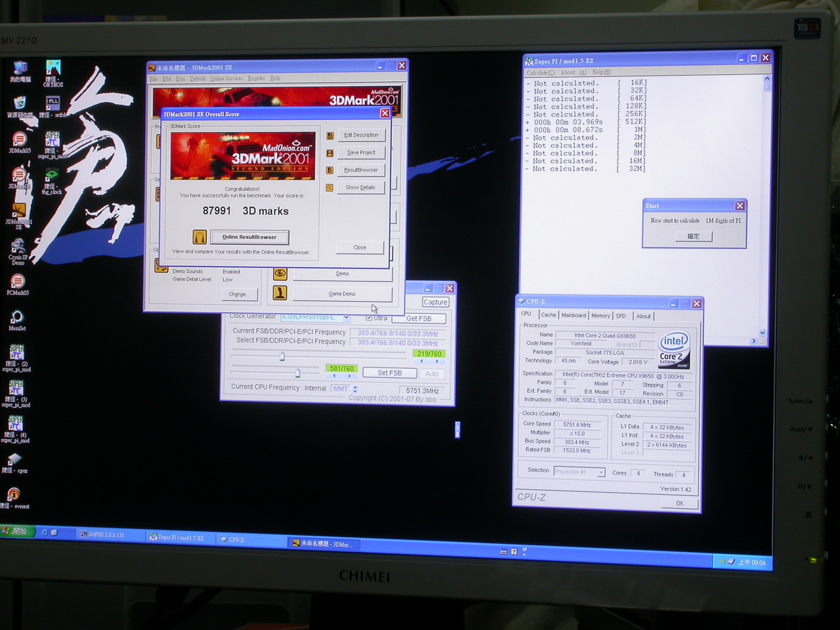This screenshot has width=840, height=630.
Task: Click the Demo eye icon in 3DMark2001
Action: click(280, 273)
